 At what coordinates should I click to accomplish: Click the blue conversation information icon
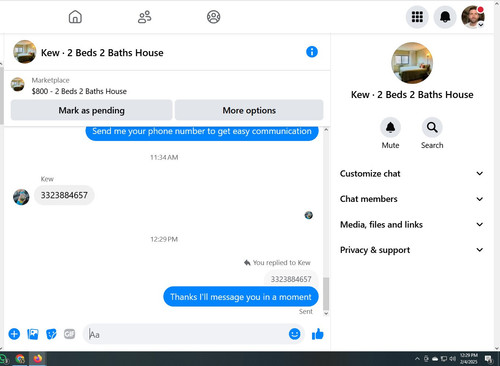click(312, 52)
